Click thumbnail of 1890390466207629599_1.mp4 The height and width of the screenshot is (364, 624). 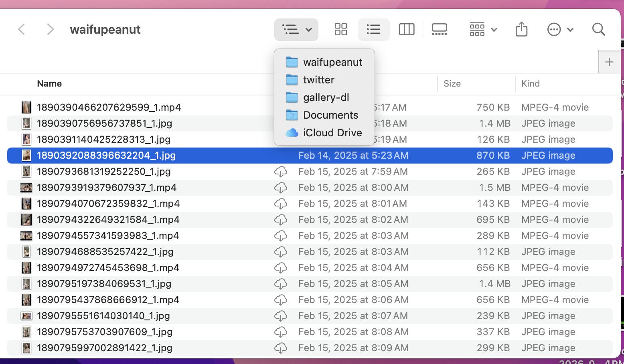26,107
